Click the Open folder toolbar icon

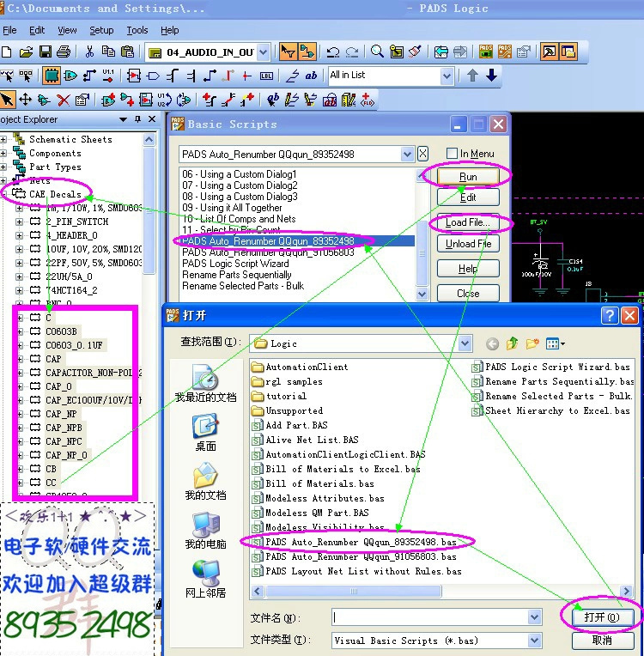pyautogui.click(x=26, y=52)
